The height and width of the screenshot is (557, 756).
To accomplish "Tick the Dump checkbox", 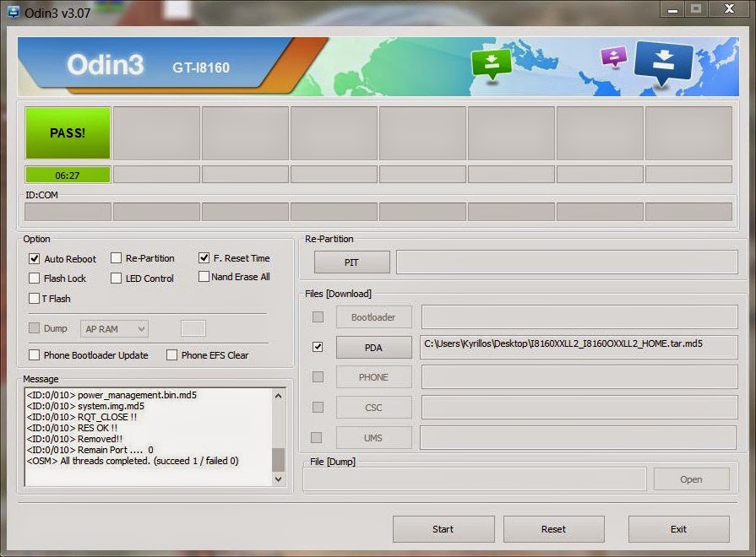I will pyautogui.click(x=35, y=328).
